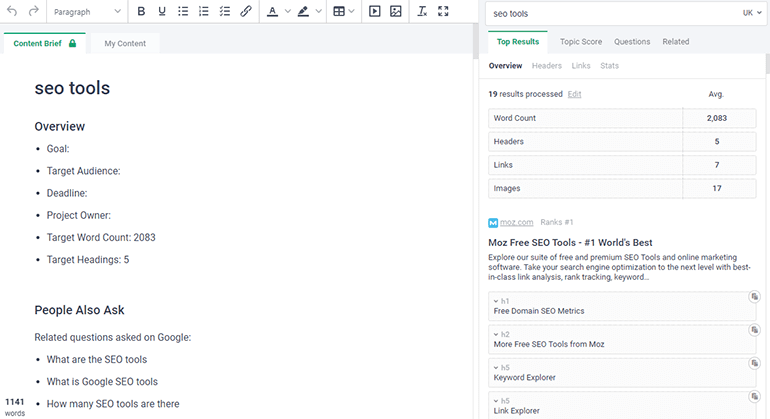Insert a numbered list
The width and height of the screenshot is (770, 419).
[204, 12]
